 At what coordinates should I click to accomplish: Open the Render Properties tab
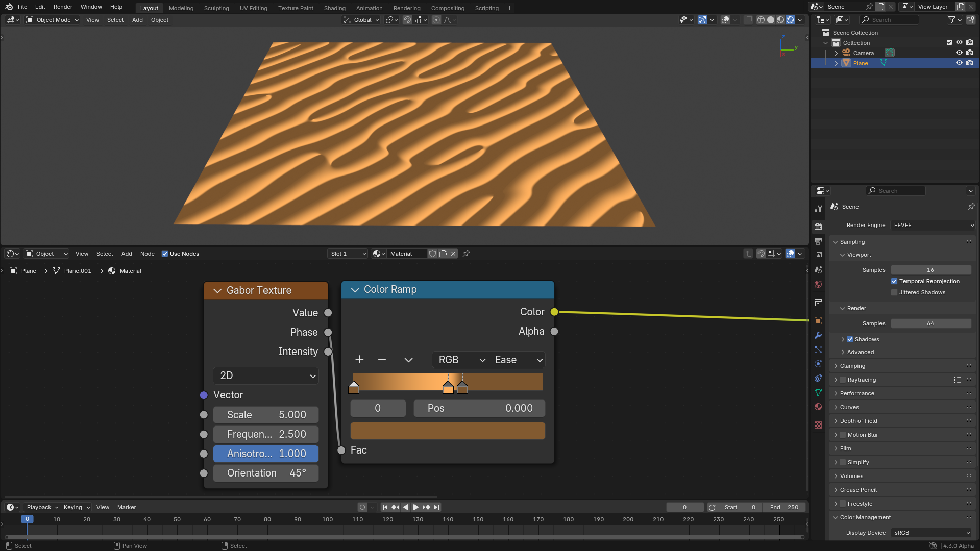click(818, 227)
